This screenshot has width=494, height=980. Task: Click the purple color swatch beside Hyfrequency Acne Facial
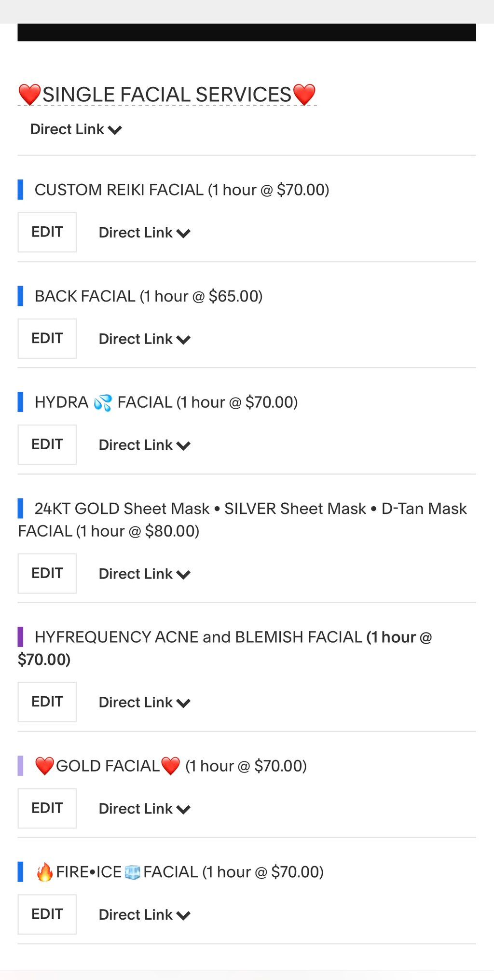[20, 637]
